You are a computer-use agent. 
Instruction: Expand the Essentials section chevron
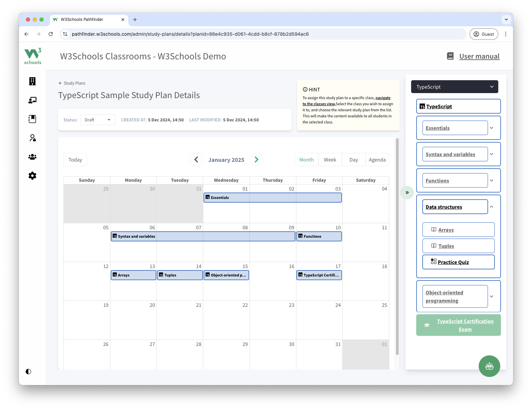click(x=491, y=128)
